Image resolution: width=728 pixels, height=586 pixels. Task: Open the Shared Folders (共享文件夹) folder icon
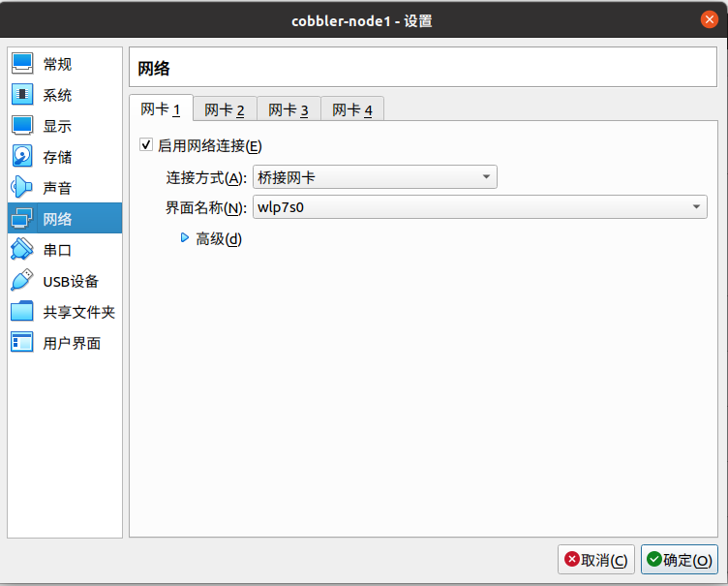[22, 312]
